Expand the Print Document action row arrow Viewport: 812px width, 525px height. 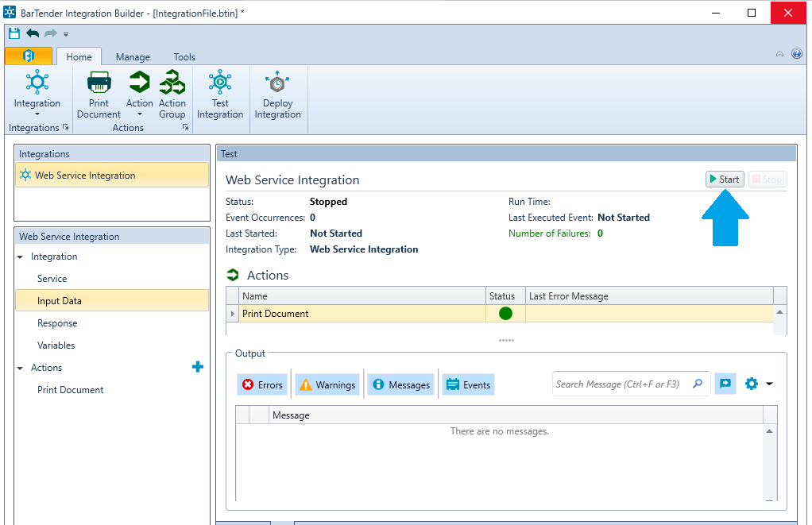click(233, 314)
